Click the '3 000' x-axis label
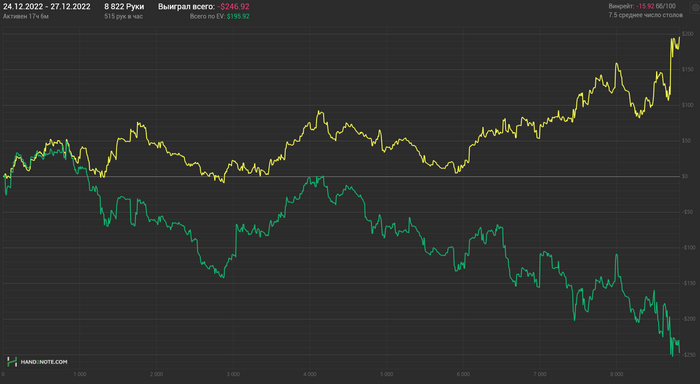Screen dimensions: 700x384 233,374
